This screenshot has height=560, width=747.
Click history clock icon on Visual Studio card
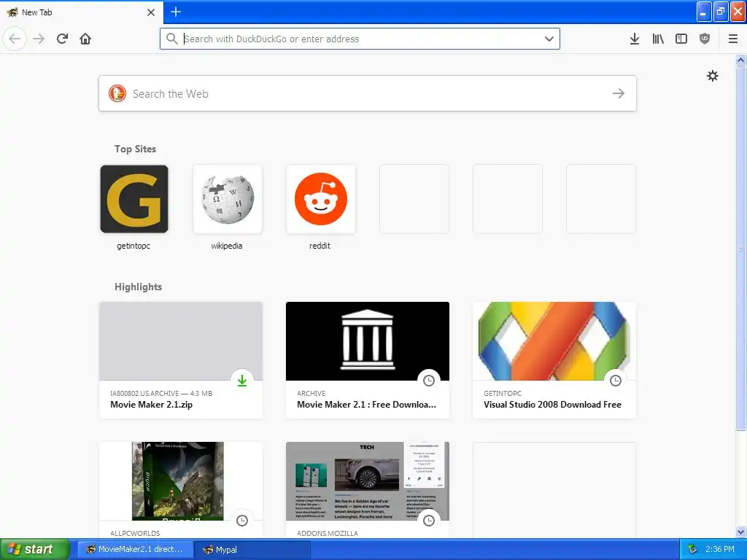point(616,381)
